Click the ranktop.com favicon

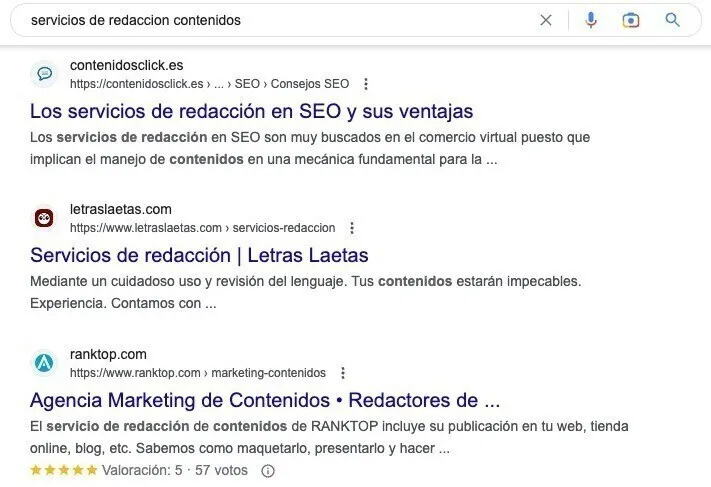(44, 363)
